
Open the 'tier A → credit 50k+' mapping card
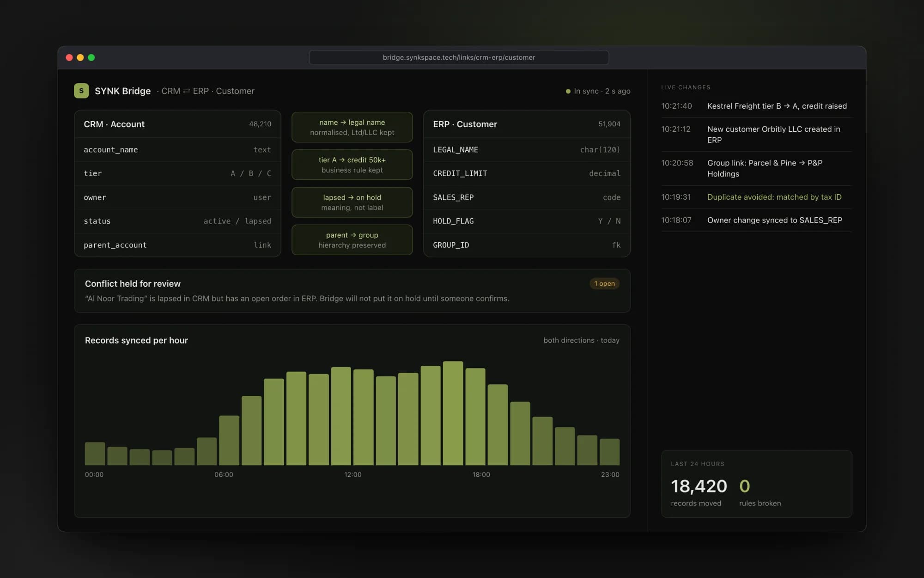352,165
